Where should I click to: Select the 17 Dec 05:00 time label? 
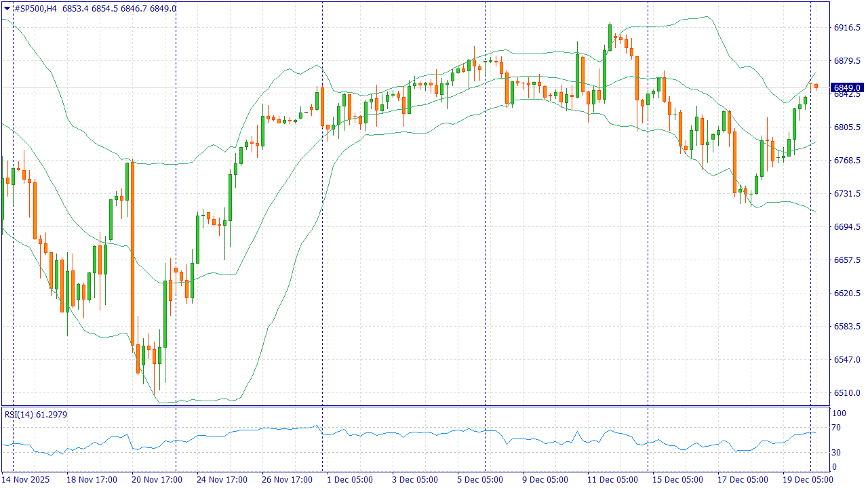pos(745,480)
